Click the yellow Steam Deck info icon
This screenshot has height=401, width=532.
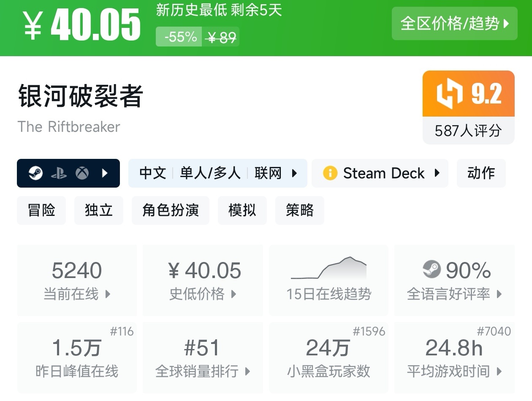point(330,173)
